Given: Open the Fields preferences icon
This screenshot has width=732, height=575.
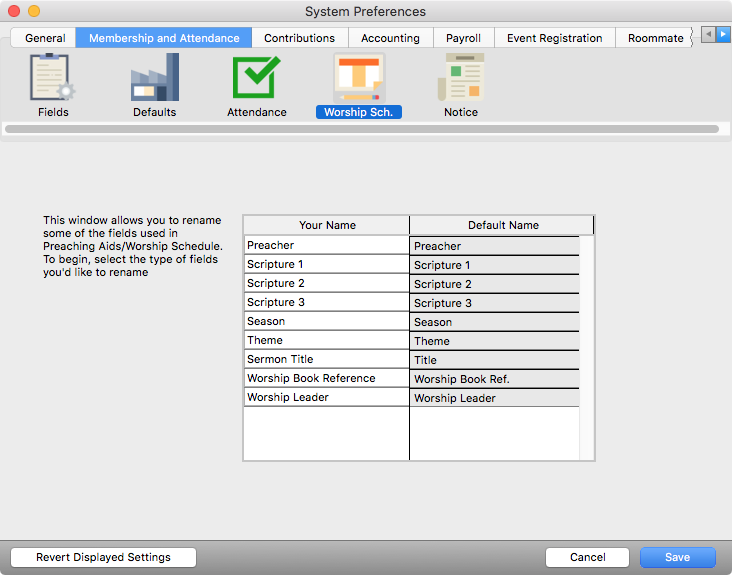Looking at the screenshot, I should click(53, 78).
